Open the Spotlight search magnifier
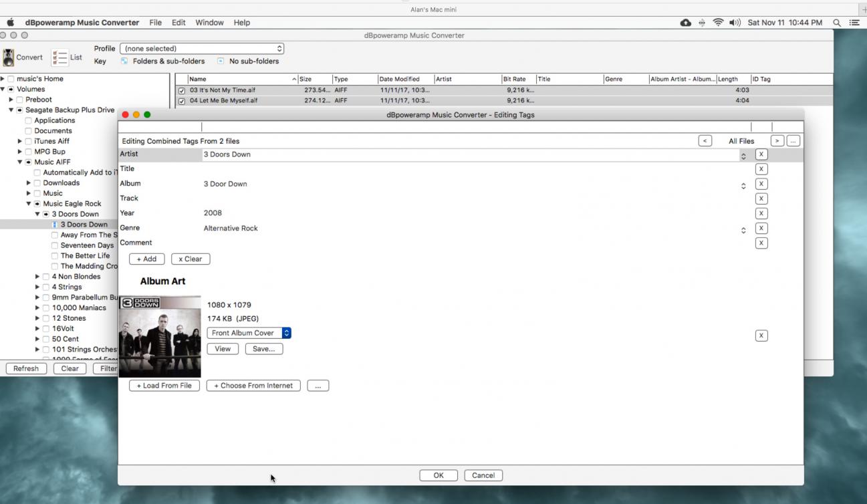 tap(837, 23)
